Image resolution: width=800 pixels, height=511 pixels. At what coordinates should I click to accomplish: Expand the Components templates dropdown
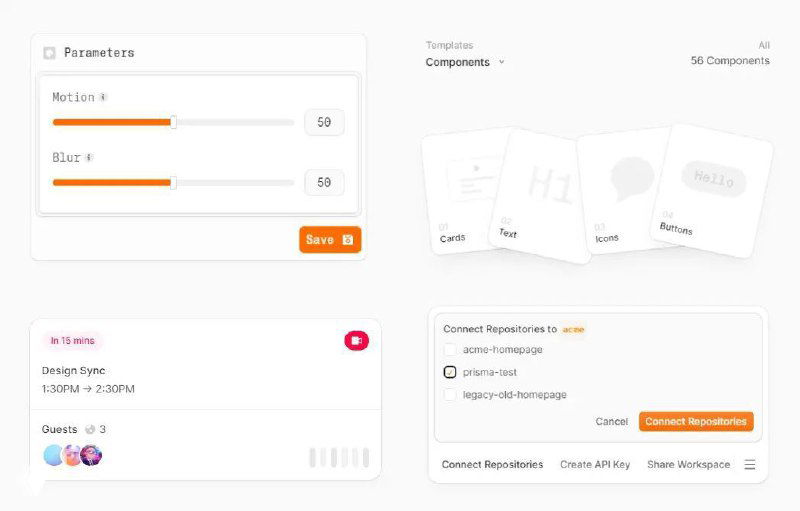click(x=465, y=62)
